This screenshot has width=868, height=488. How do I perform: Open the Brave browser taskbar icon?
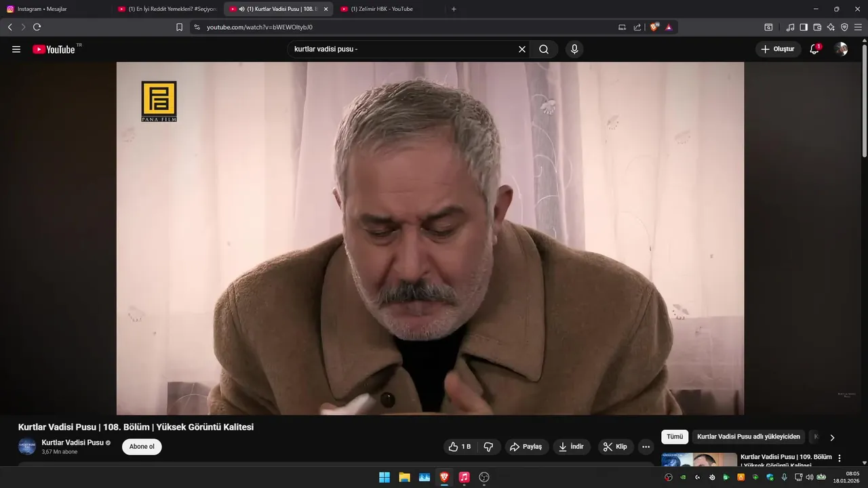click(x=444, y=477)
